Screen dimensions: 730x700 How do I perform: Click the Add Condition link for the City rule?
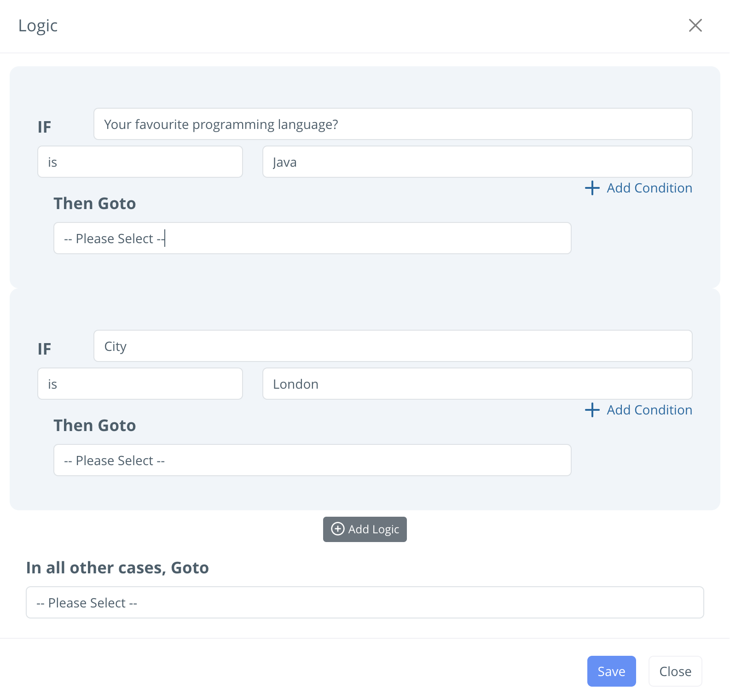coord(649,410)
